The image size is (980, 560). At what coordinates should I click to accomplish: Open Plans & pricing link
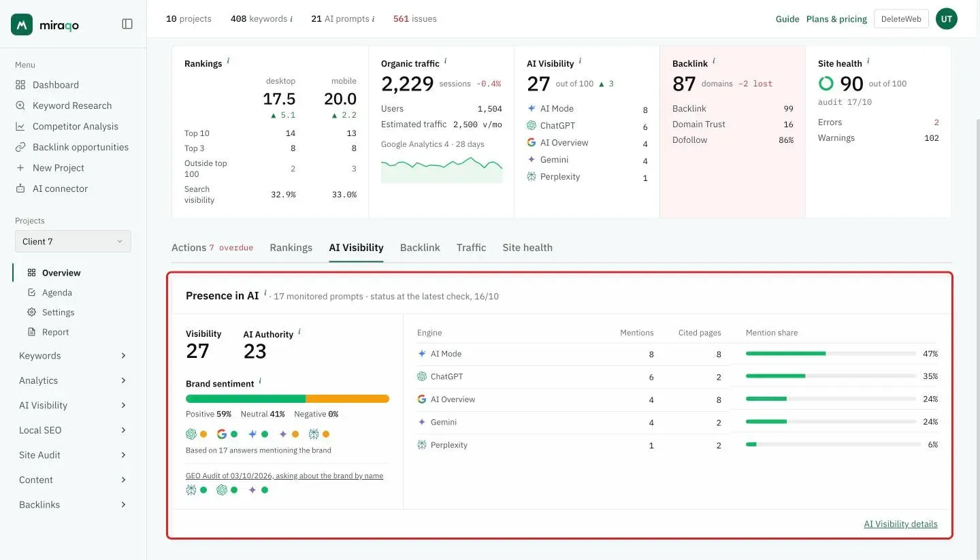pos(836,19)
